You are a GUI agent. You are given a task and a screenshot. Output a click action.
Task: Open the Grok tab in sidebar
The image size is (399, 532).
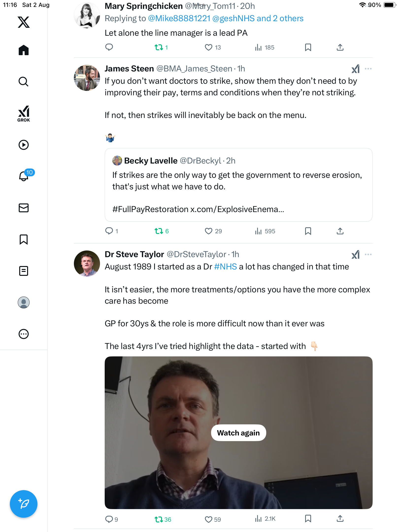(24, 114)
